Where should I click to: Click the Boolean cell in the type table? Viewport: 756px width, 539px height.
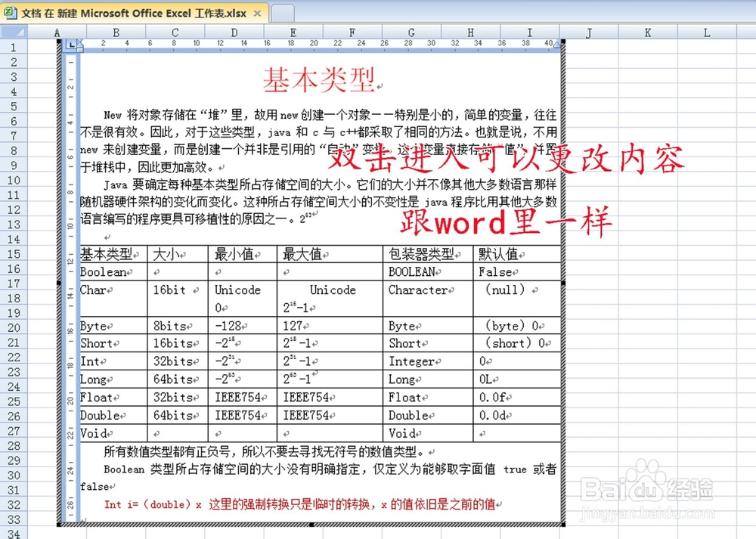pos(102,272)
